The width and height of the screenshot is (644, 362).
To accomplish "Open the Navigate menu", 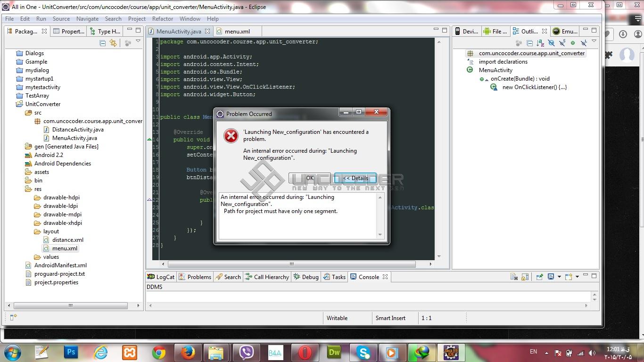I will point(87,19).
